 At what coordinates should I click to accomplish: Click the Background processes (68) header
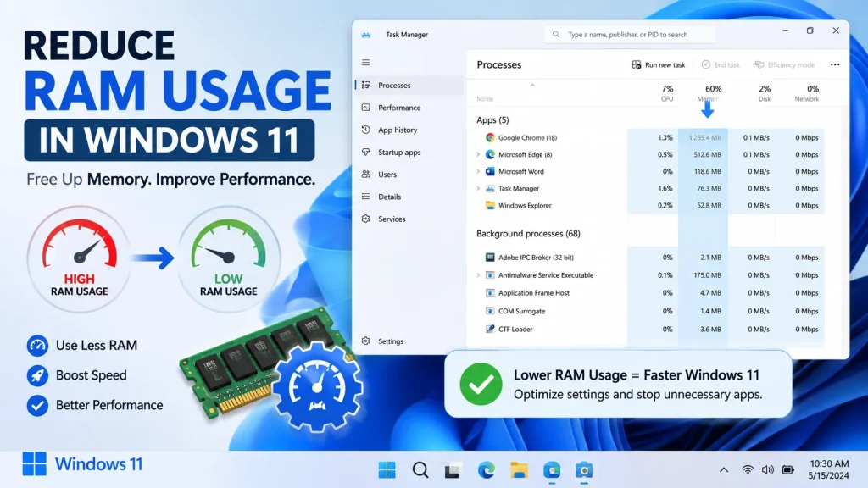click(528, 234)
